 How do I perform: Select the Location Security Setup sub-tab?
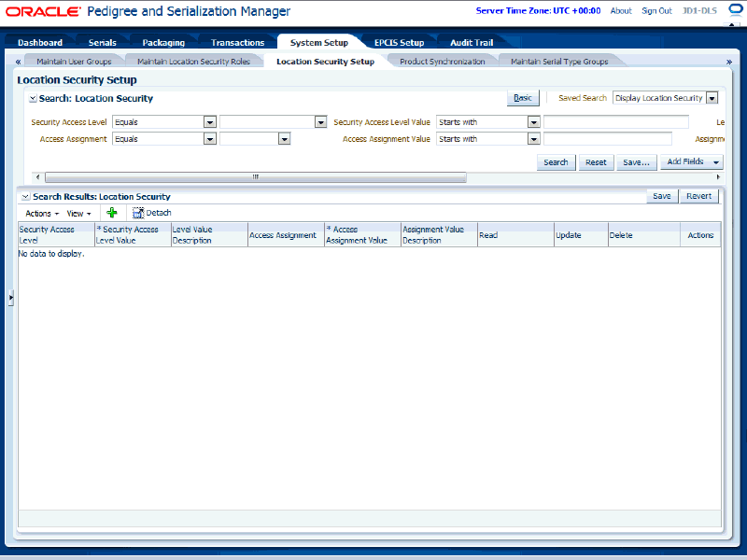[x=325, y=62]
